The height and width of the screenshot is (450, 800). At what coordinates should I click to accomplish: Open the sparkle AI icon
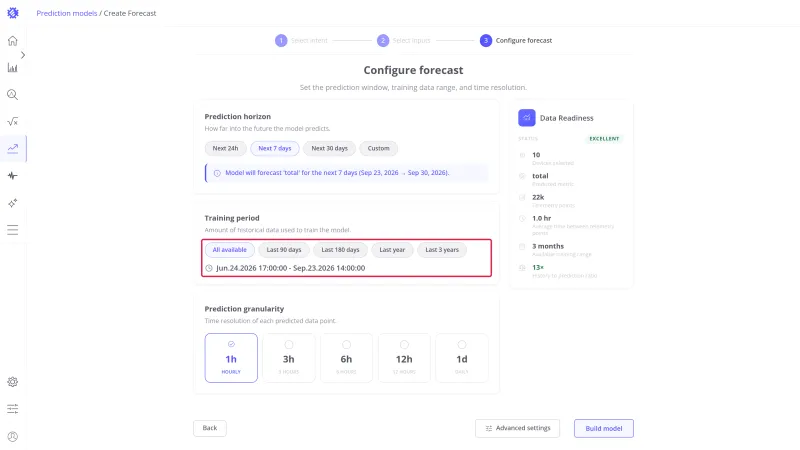click(13, 203)
